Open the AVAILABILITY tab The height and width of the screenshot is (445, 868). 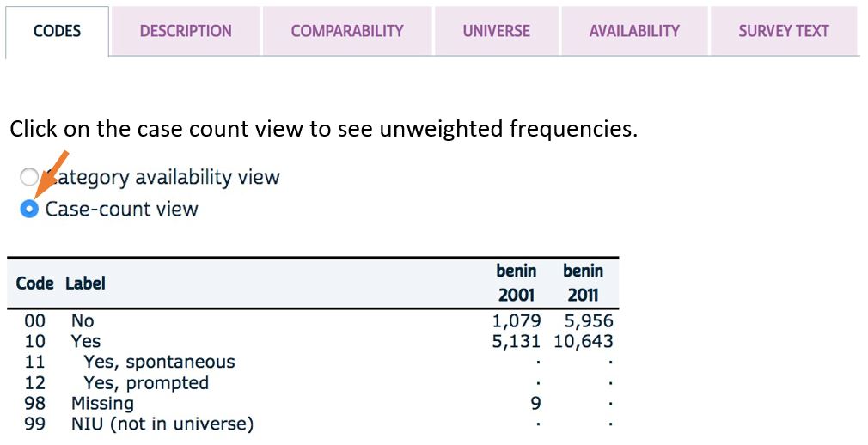[634, 31]
